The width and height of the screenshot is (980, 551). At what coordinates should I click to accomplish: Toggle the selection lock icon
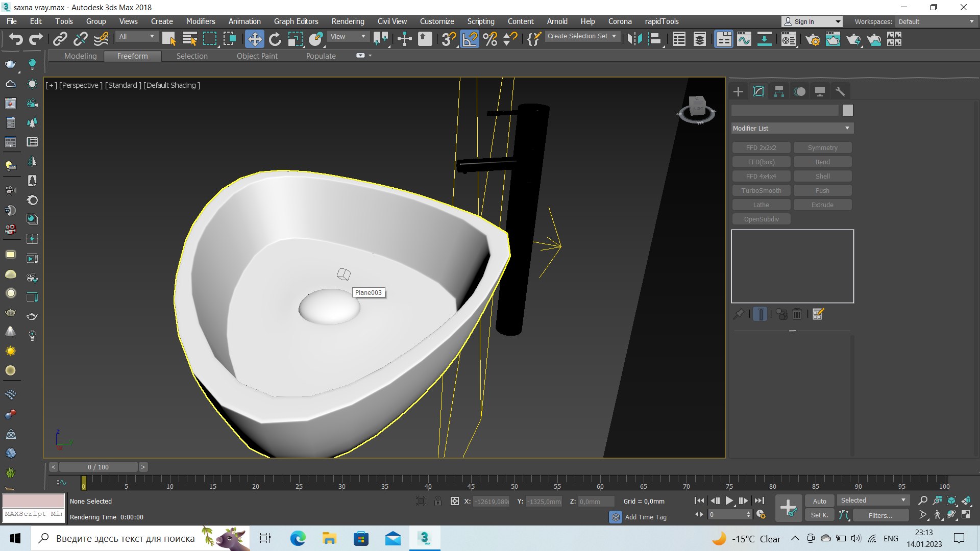coord(438,502)
